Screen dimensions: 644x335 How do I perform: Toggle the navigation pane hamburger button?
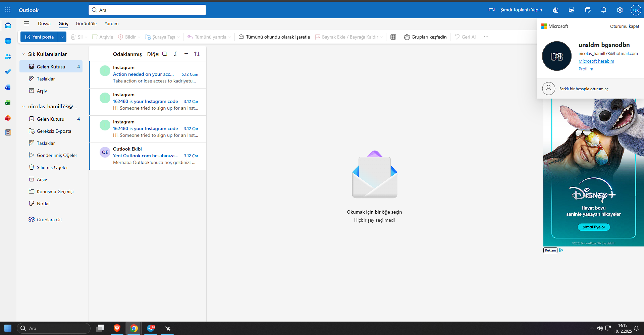coord(26,23)
